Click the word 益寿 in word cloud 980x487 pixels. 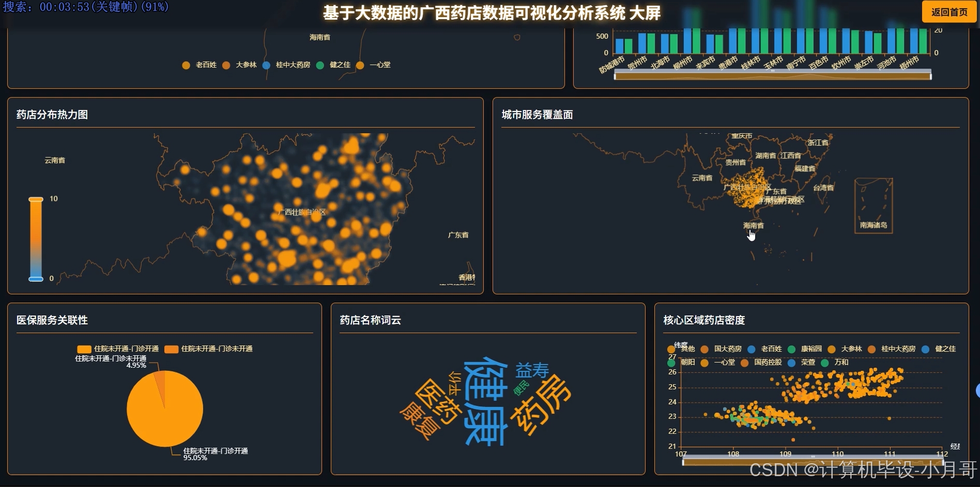[532, 370]
